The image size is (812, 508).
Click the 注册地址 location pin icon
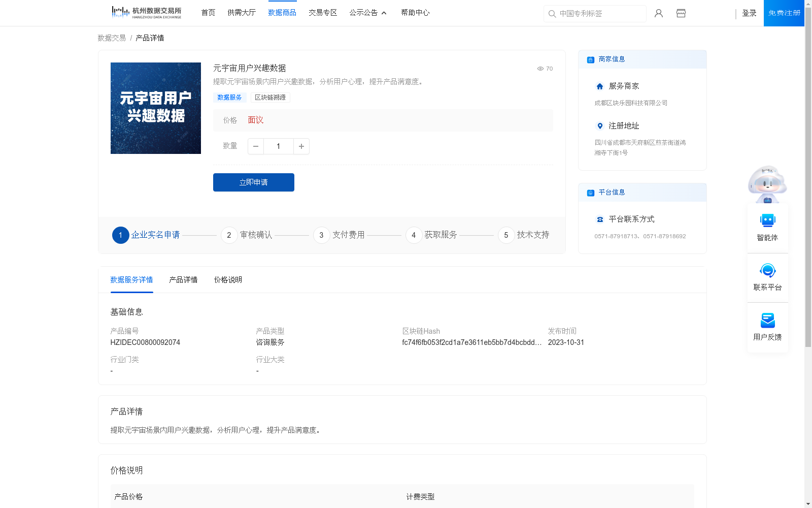[600, 126]
